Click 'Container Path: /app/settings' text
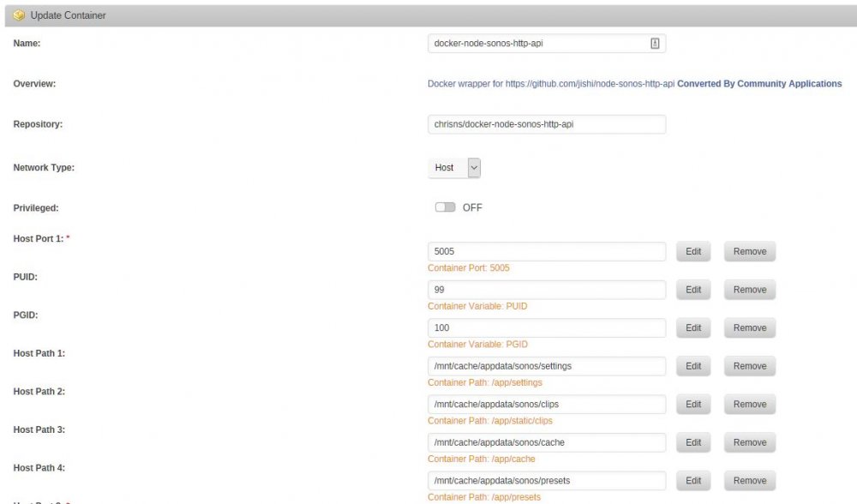Image resolution: width=857 pixels, height=504 pixels. pyautogui.click(x=485, y=382)
